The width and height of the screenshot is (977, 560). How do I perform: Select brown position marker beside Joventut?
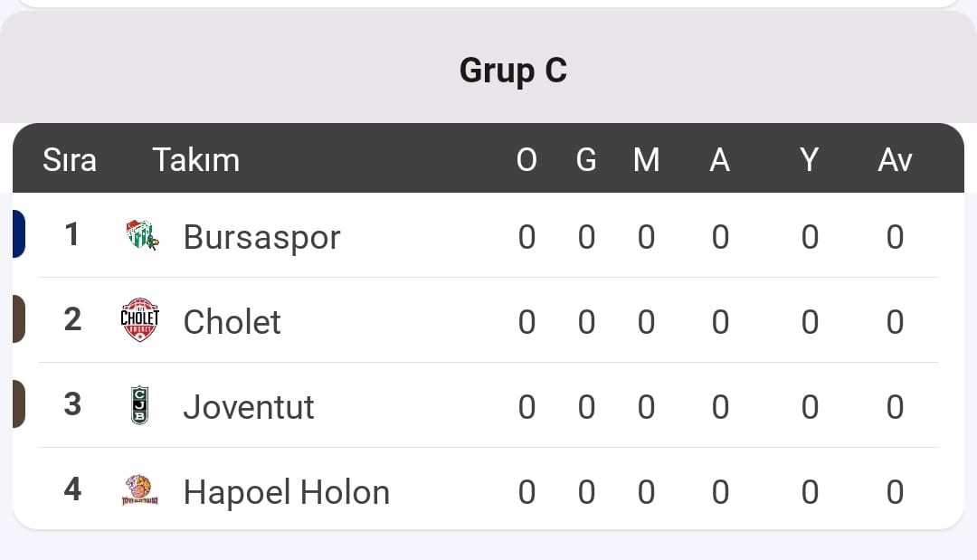click(19, 403)
